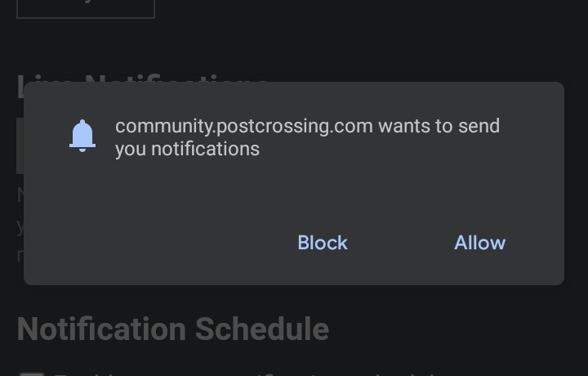Click the space between Block and Allow
The height and width of the screenshot is (376, 588).
401,243
